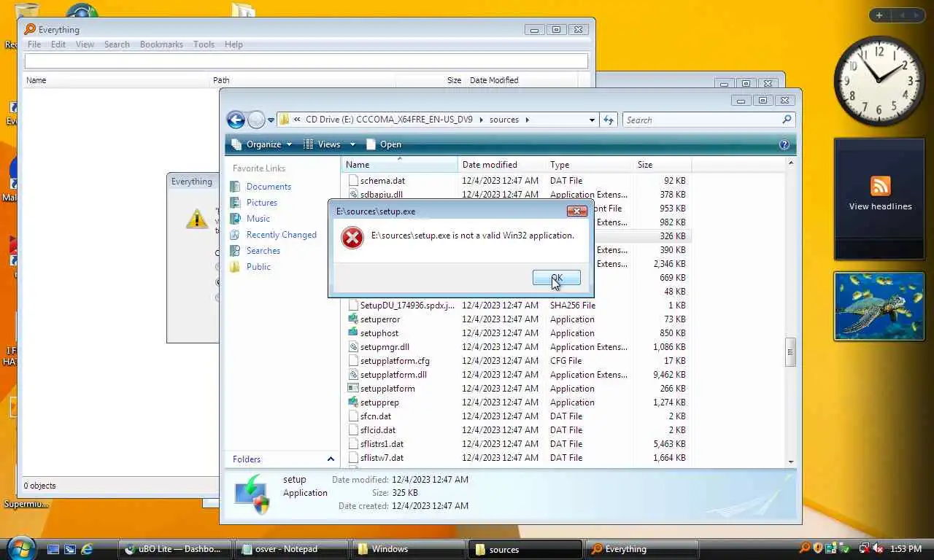Select the sflistrs1.dat file row
934x560 pixels.
tap(517, 444)
